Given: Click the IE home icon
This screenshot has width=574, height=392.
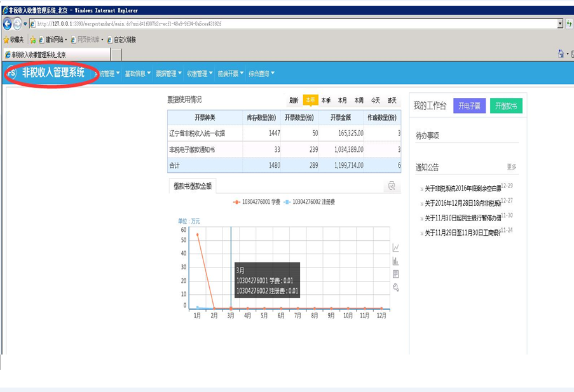Looking at the screenshot, I should click(x=561, y=54).
